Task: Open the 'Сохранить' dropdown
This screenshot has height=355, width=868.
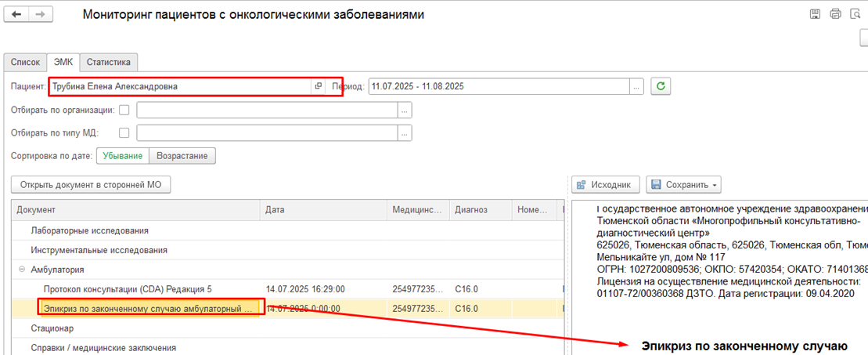Action: pos(683,185)
